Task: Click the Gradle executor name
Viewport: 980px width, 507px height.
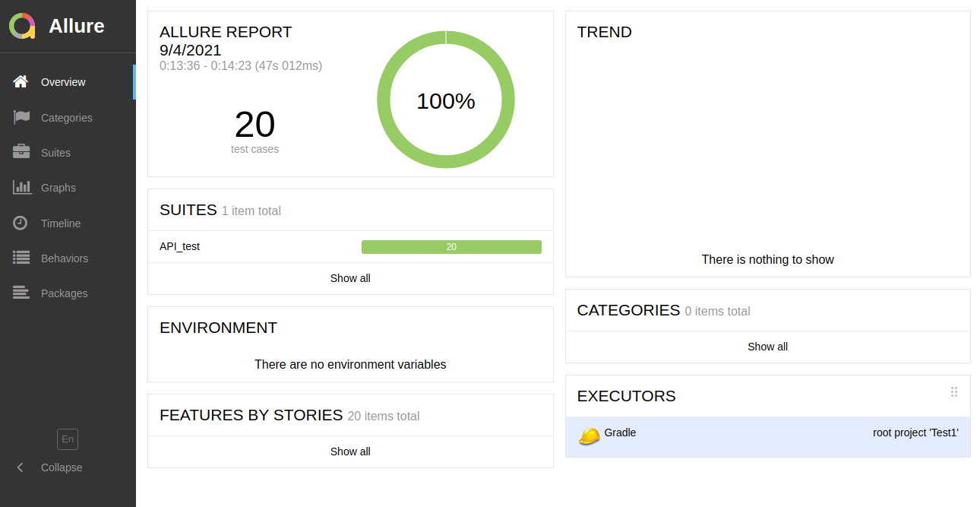Action: point(620,433)
